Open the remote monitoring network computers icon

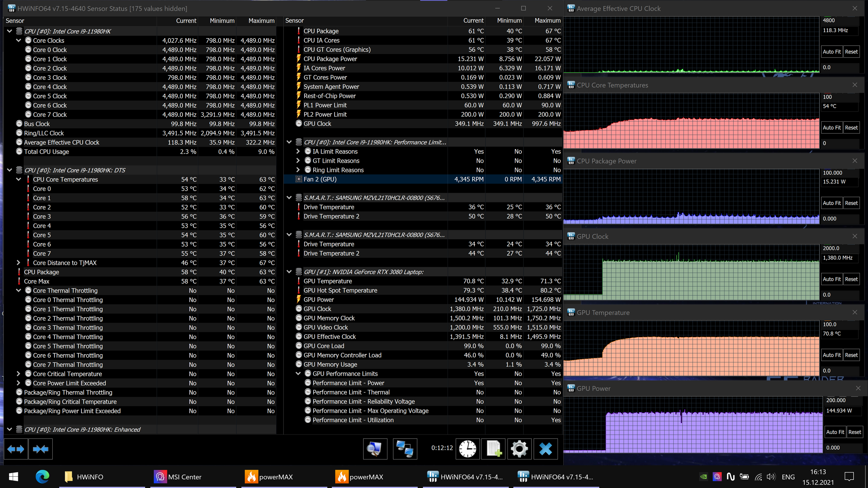click(x=405, y=449)
